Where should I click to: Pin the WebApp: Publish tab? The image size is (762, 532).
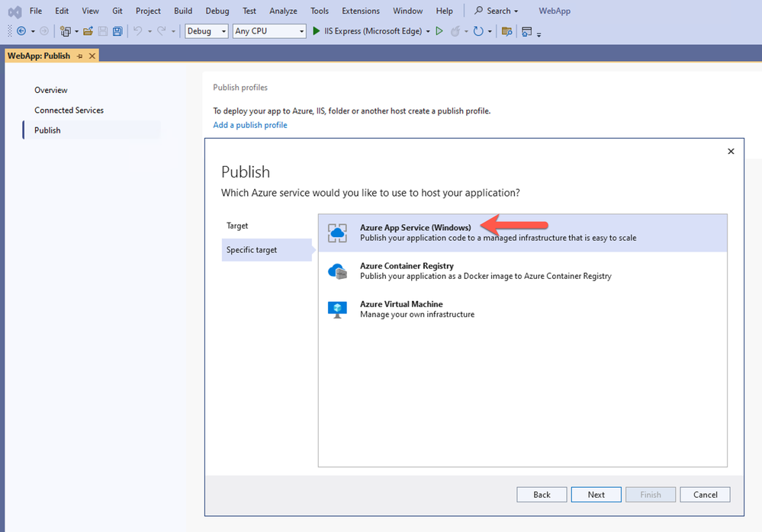[x=79, y=56]
